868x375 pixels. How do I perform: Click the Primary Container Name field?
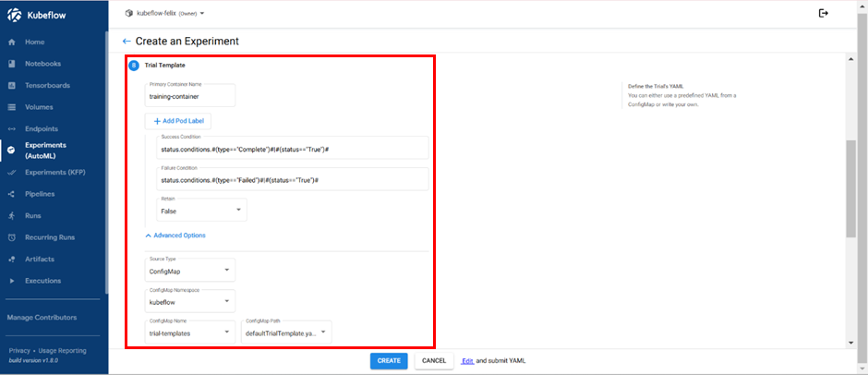pyautogui.click(x=190, y=95)
